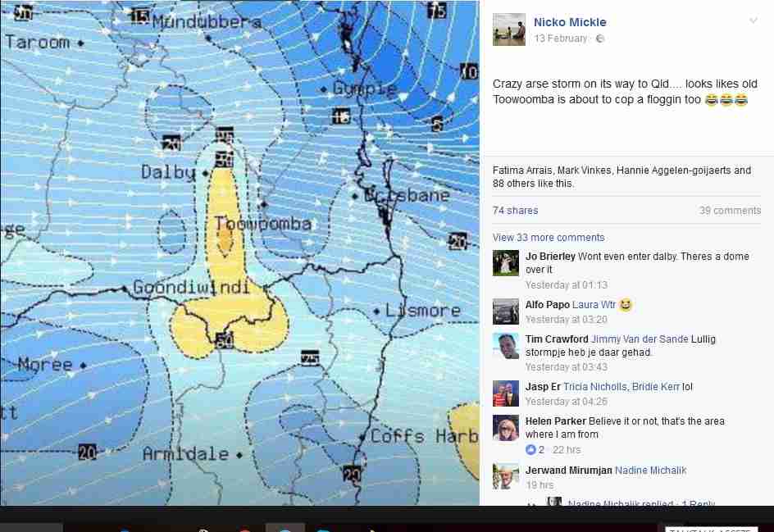Open Nicko Mickle's profile picture

coord(509,30)
